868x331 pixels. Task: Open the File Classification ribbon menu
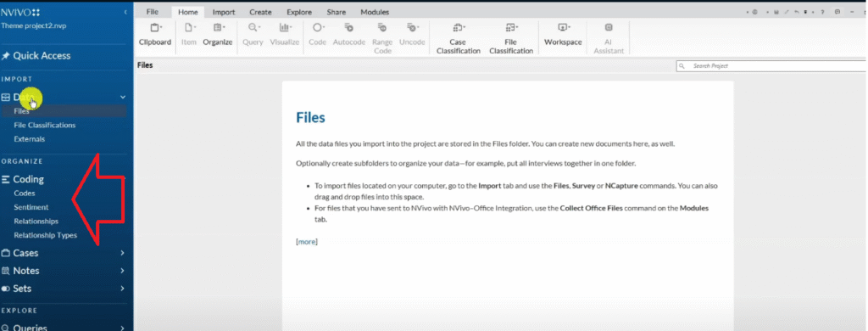tap(511, 38)
